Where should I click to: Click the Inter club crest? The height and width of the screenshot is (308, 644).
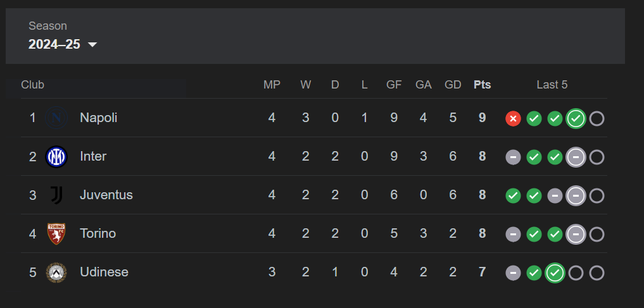click(x=56, y=157)
